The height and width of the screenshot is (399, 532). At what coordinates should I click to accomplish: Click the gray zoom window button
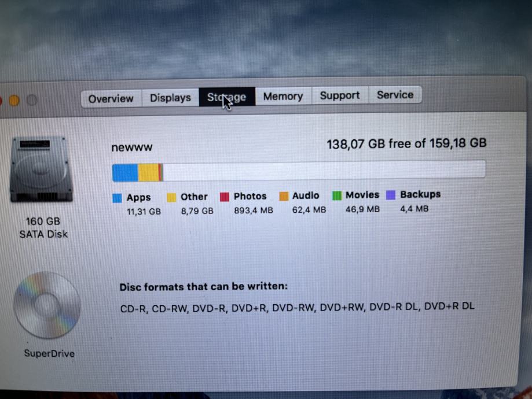click(x=32, y=100)
